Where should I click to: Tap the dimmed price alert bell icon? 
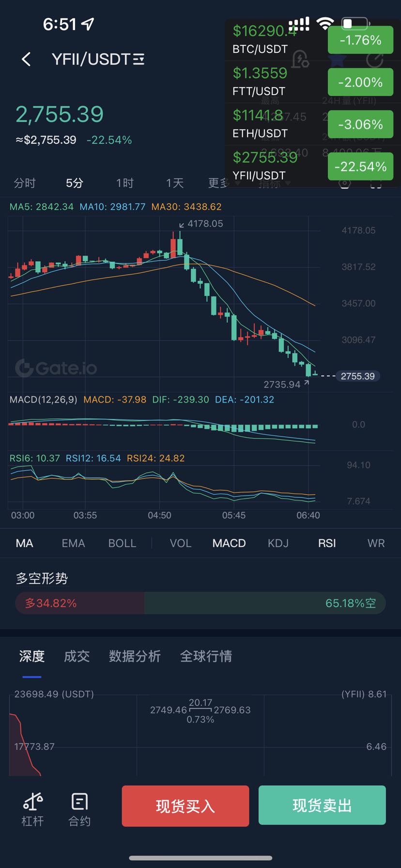coord(300,59)
